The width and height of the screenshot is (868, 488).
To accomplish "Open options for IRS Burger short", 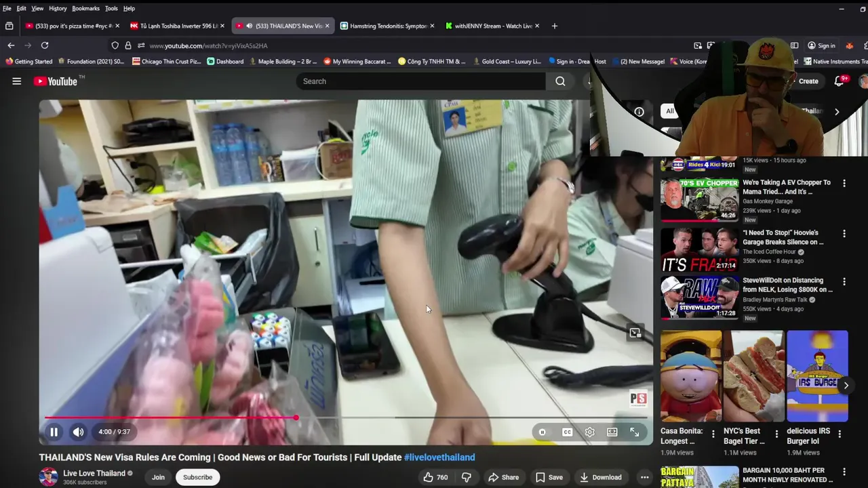I will coord(840,434).
